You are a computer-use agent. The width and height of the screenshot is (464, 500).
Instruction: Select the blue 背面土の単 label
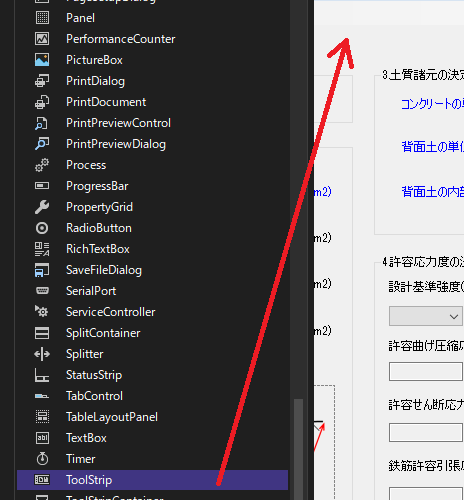pos(432,146)
